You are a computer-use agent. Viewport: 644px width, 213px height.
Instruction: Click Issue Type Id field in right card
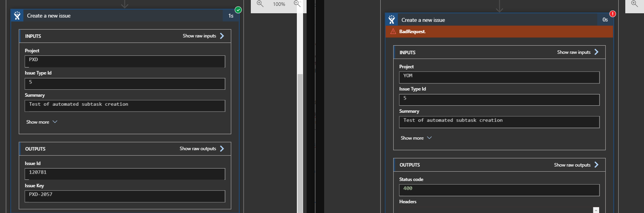tap(499, 100)
